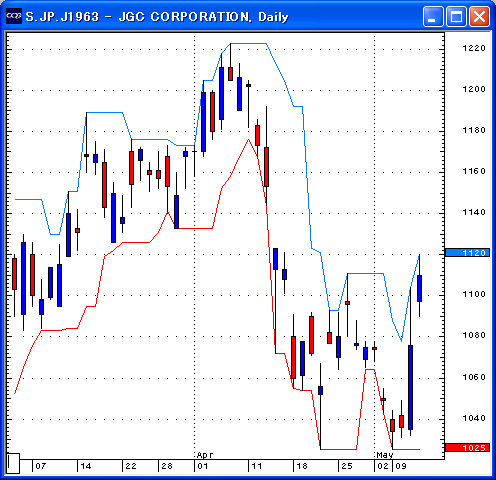The image size is (496, 480).
Task: Maximize the JGC Corporation chart window
Action: coord(456,16)
